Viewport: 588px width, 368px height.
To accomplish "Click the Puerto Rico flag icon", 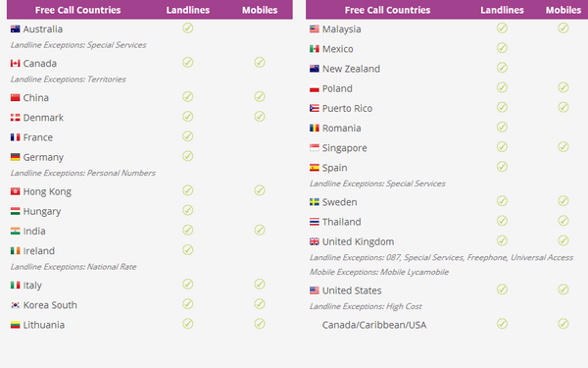I will [x=315, y=108].
